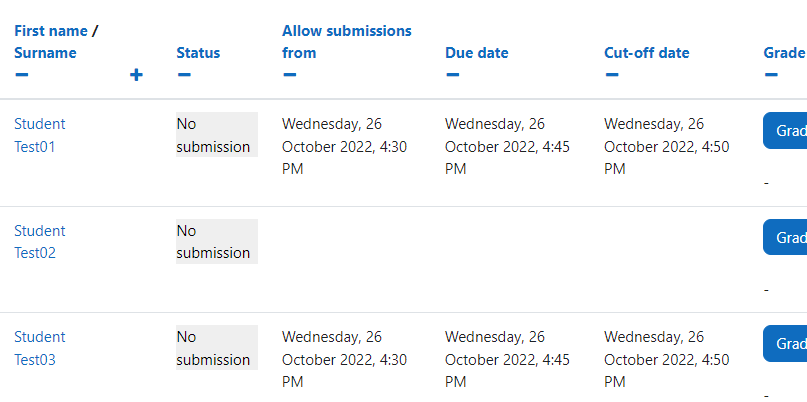Screen dimensions: 807x402
Task: Sort by Status column header
Action: pos(198,53)
